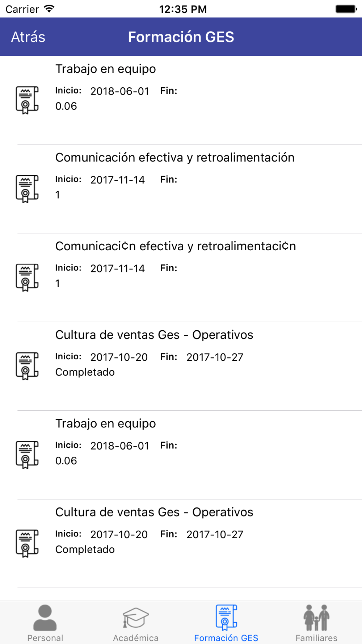Click certificate icon of garbled Comunicaci¢n entry
This screenshot has width=362, height=644.
[x=27, y=277]
